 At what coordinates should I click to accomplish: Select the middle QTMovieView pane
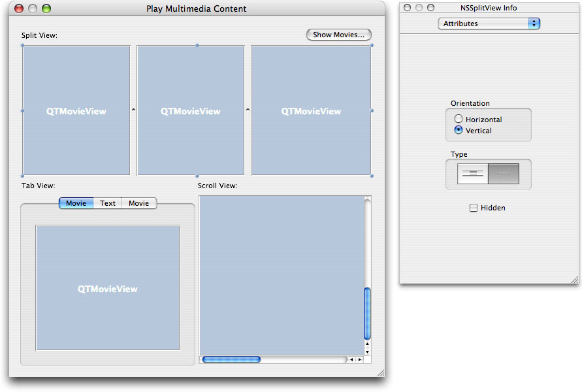pyautogui.click(x=191, y=111)
